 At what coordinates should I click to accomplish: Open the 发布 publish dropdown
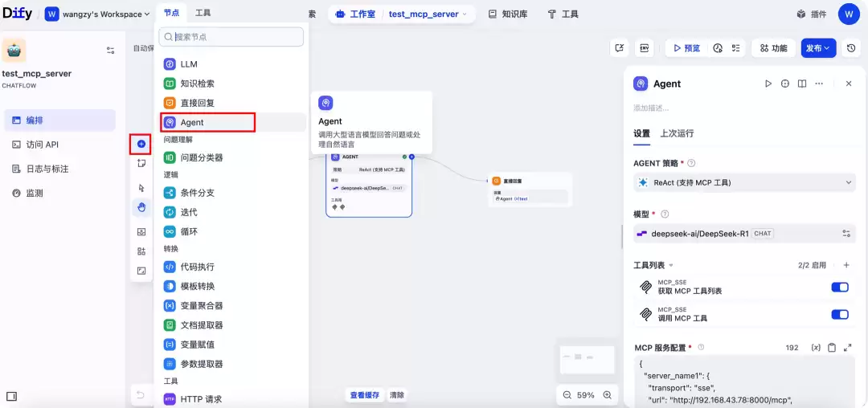point(818,48)
